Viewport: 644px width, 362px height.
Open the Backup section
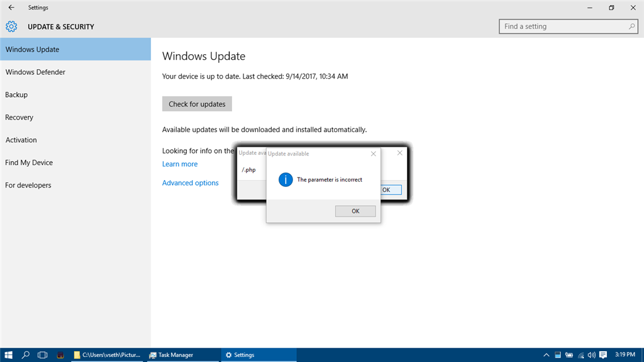pyautogui.click(x=75, y=94)
